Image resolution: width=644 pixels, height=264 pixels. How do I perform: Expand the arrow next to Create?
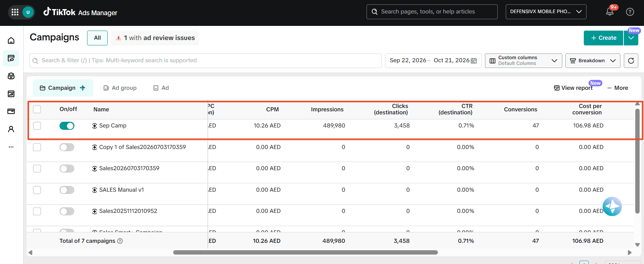click(631, 38)
